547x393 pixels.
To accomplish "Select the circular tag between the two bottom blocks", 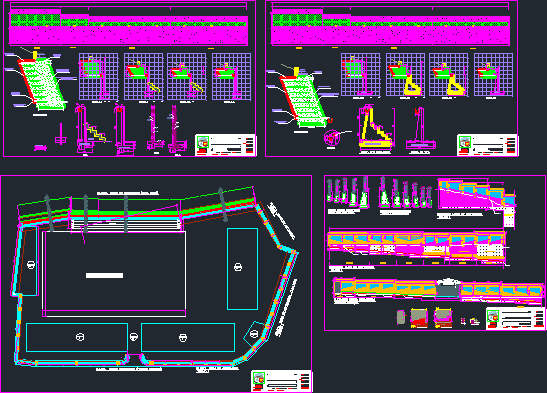I will tap(134, 337).
